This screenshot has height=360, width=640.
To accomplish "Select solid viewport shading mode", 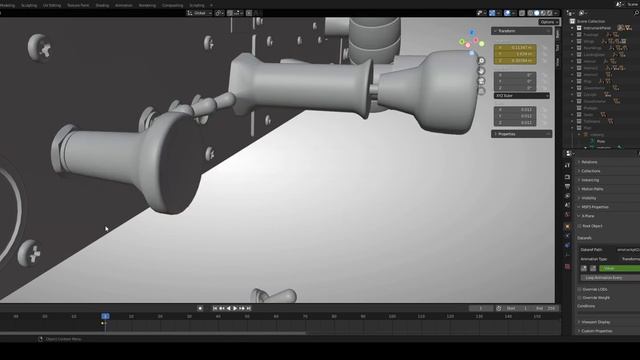I will [x=537, y=13].
